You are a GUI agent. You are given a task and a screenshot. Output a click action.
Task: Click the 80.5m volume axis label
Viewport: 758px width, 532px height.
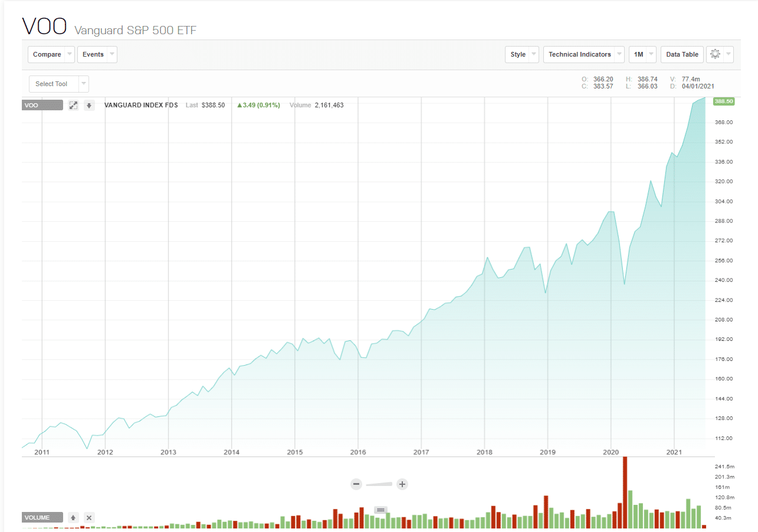723,507
